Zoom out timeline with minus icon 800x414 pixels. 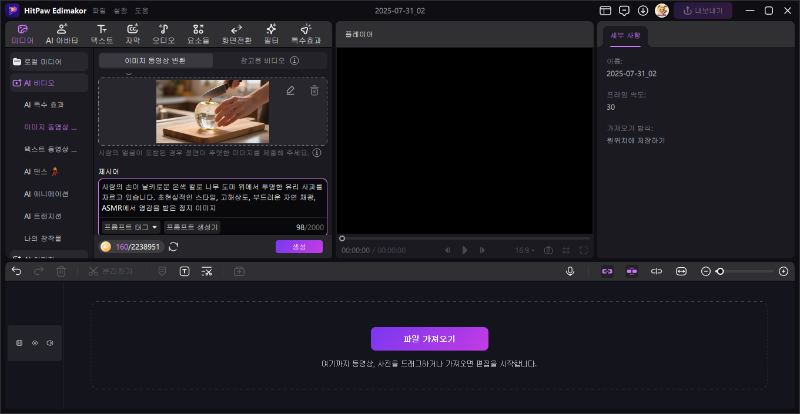pos(706,272)
